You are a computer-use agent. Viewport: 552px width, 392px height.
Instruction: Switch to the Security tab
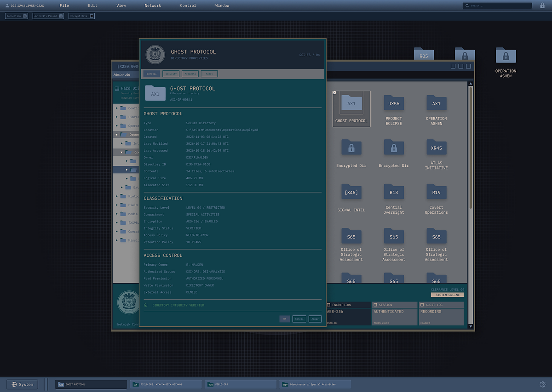pos(171,74)
